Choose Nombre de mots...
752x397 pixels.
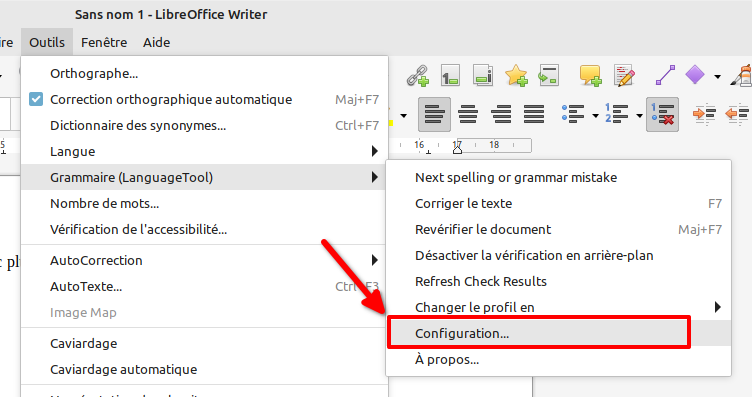click(204, 203)
